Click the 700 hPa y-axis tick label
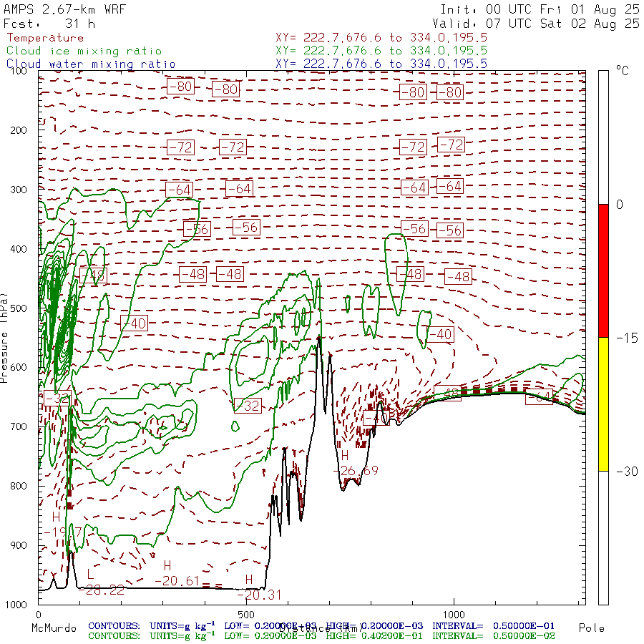Image resolution: width=644 pixels, height=644 pixels. (18, 426)
